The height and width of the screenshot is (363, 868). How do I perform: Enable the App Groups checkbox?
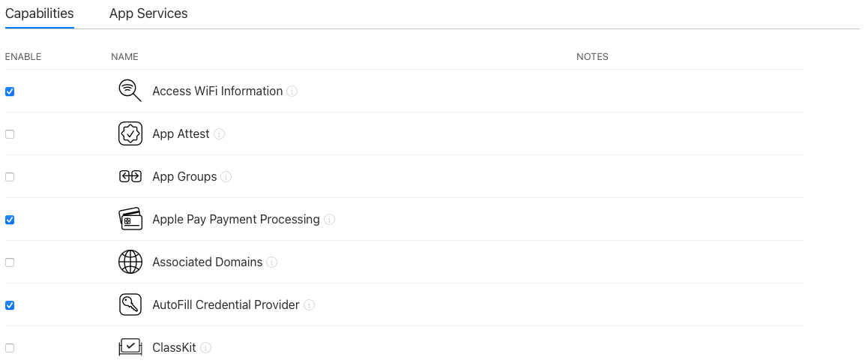10,177
